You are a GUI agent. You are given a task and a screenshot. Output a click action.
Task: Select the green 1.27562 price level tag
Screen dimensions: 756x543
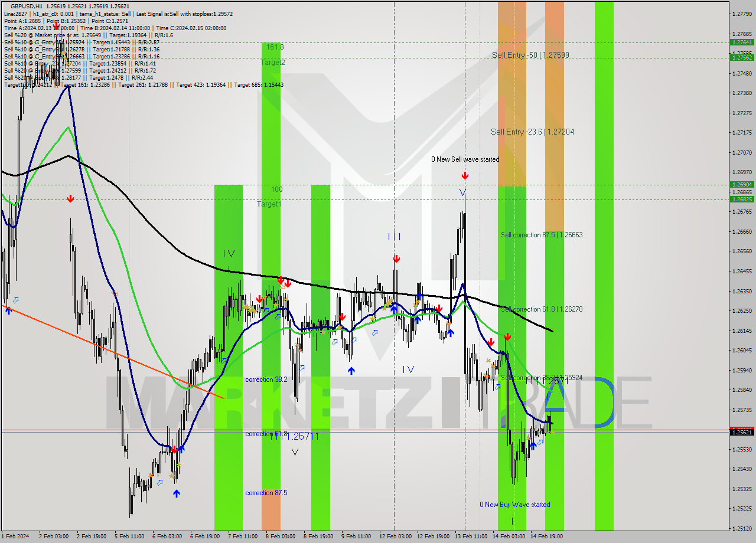pos(742,57)
